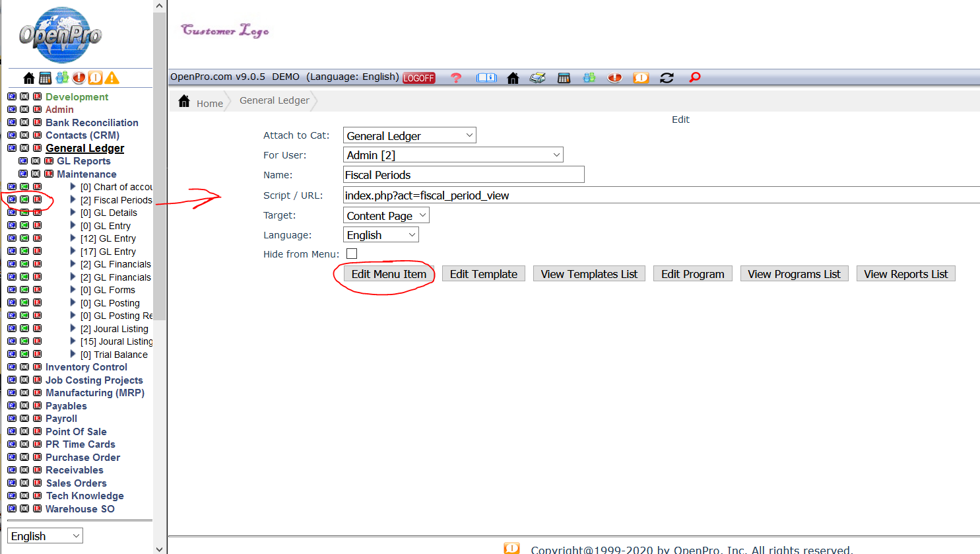Image resolution: width=980 pixels, height=554 pixels.
Task: Open the Target dropdown
Action: (x=386, y=215)
